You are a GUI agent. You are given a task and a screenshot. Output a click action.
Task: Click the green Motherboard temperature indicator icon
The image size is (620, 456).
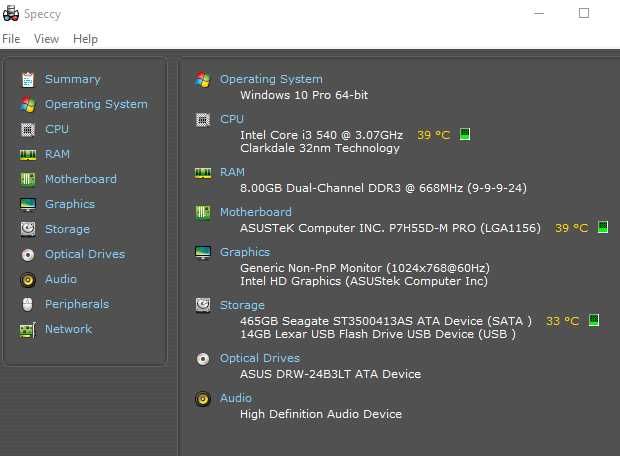(x=603, y=227)
